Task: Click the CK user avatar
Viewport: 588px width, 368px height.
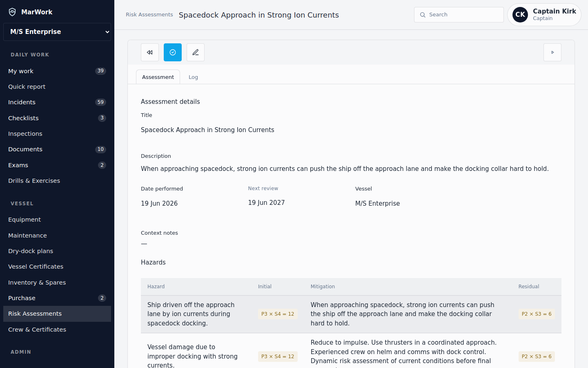Action: click(x=520, y=15)
